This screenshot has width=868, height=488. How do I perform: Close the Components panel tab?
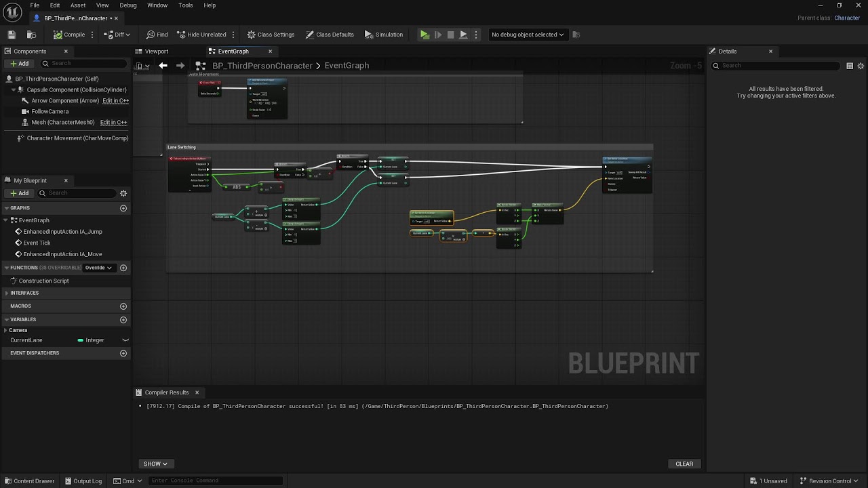[x=66, y=52]
